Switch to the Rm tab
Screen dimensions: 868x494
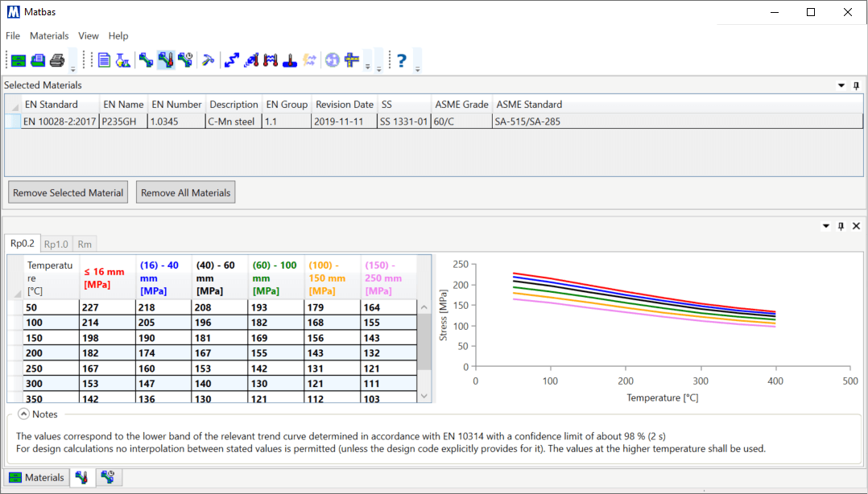85,244
